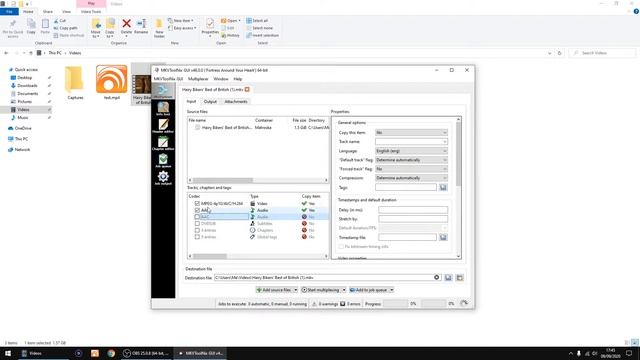Open the notification center in taskbar
Image resolution: width=640 pixels, height=360 pixels.
tap(629, 353)
